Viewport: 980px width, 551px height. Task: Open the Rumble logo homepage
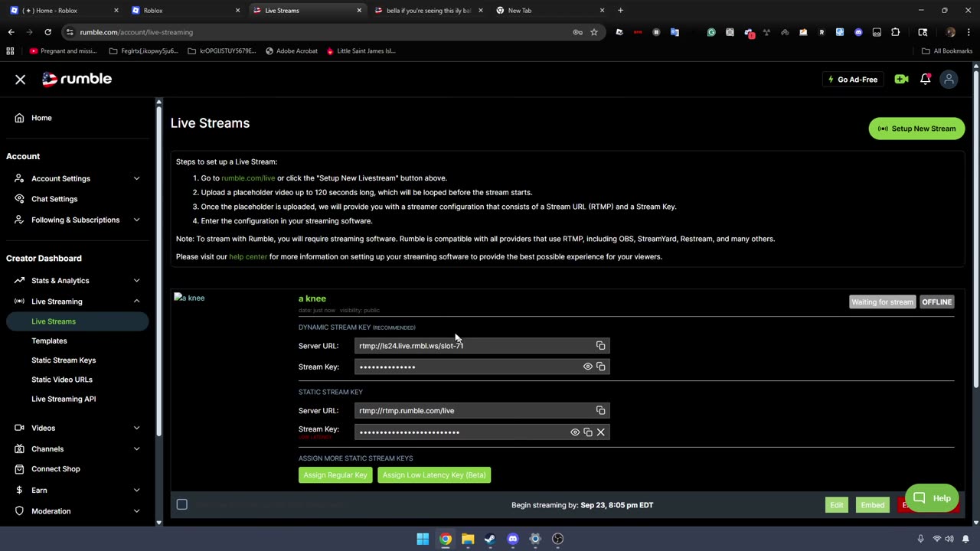tap(77, 79)
